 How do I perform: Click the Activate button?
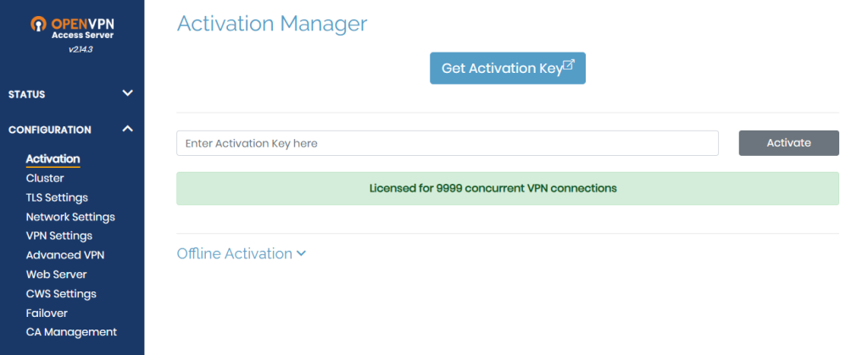[788, 143]
